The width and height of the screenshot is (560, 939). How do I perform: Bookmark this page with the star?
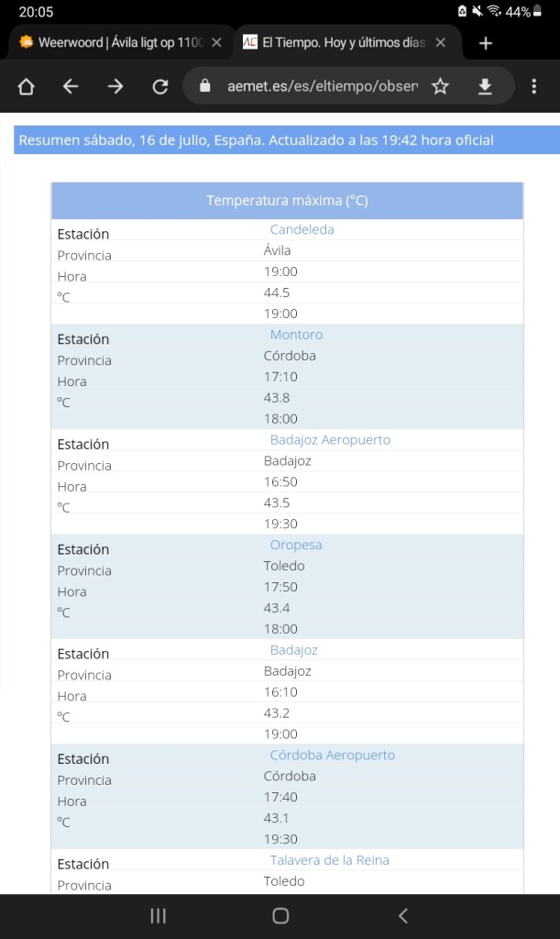click(441, 86)
